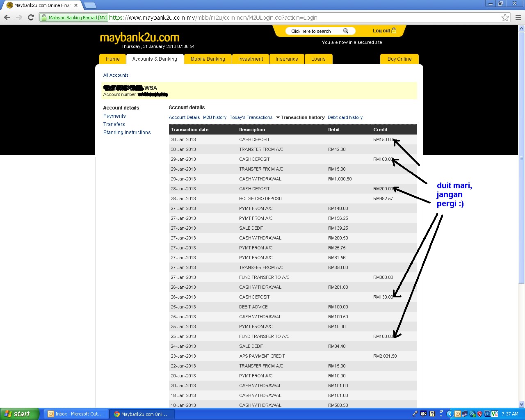The width and height of the screenshot is (525, 420).
Task: Click the RM350.00 debit amount
Action: (338, 267)
